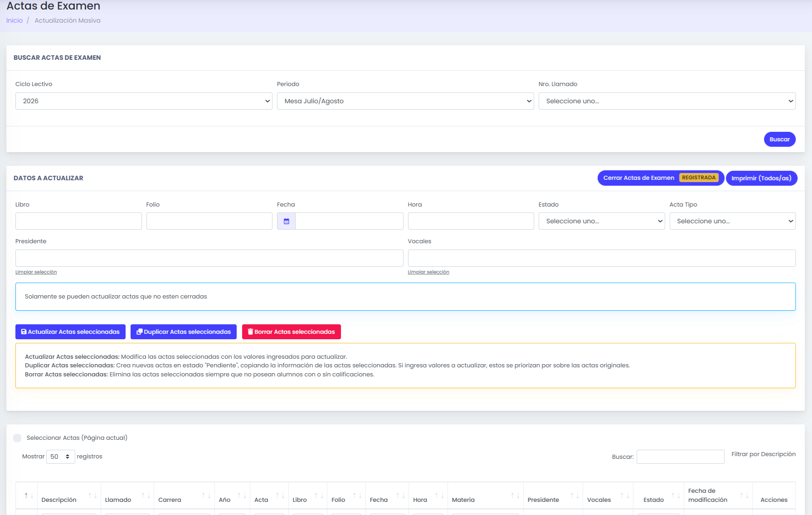The image size is (812, 515).
Task: Sort by Materia column arrows
Action: 515,496
